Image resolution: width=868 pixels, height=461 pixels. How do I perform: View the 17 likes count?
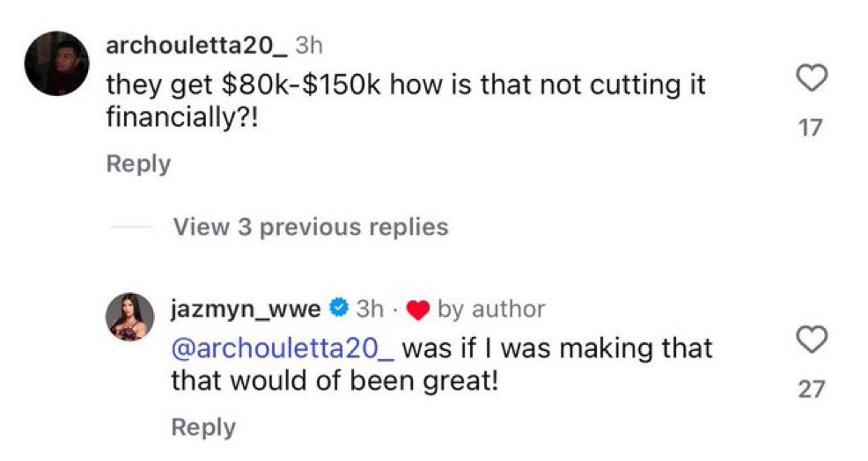tap(810, 128)
